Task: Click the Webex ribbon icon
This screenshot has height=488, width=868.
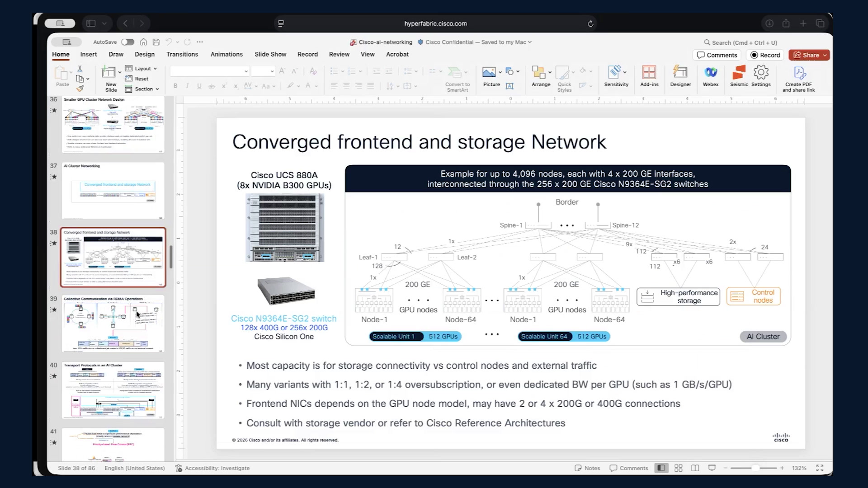Action: 711,76
